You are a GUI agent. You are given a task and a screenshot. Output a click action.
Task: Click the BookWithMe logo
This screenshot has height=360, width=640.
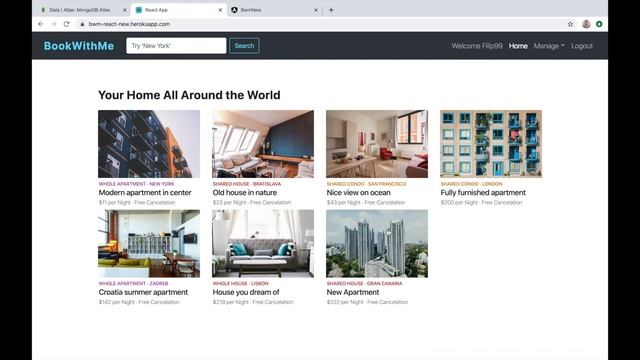click(79, 46)
